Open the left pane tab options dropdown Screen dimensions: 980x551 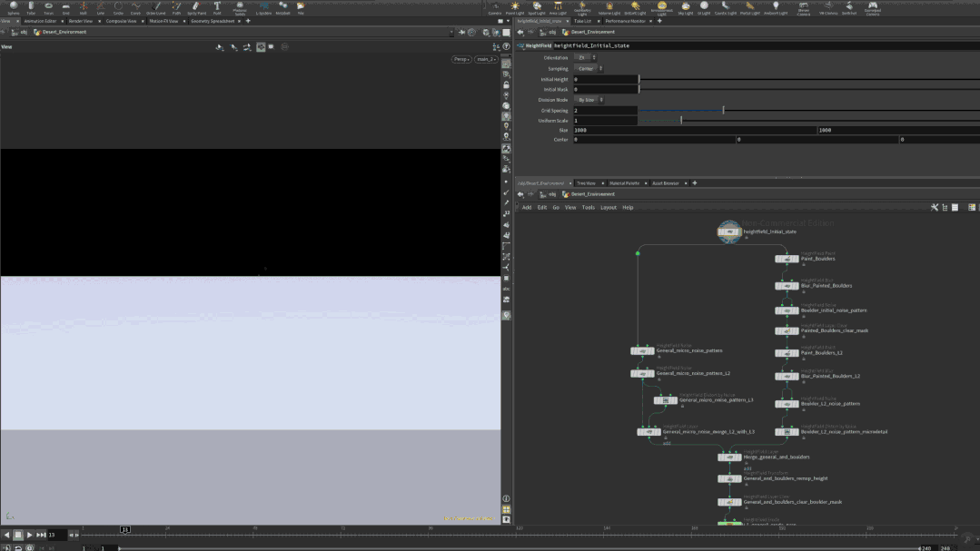[508, 21]
